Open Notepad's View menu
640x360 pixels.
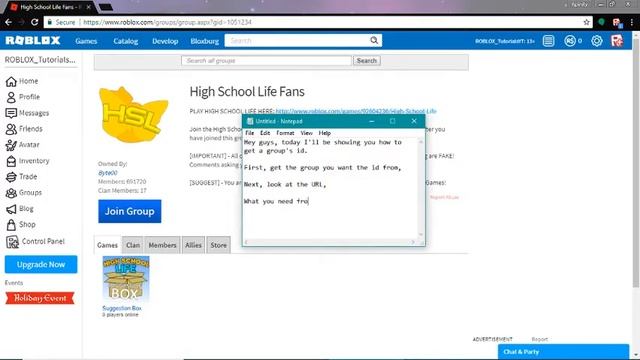[x=306, y=133]
